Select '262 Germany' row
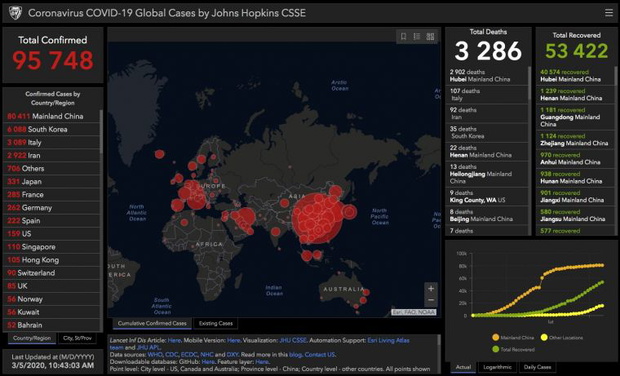This screenshot has width=620, height=376. [51, 208]
